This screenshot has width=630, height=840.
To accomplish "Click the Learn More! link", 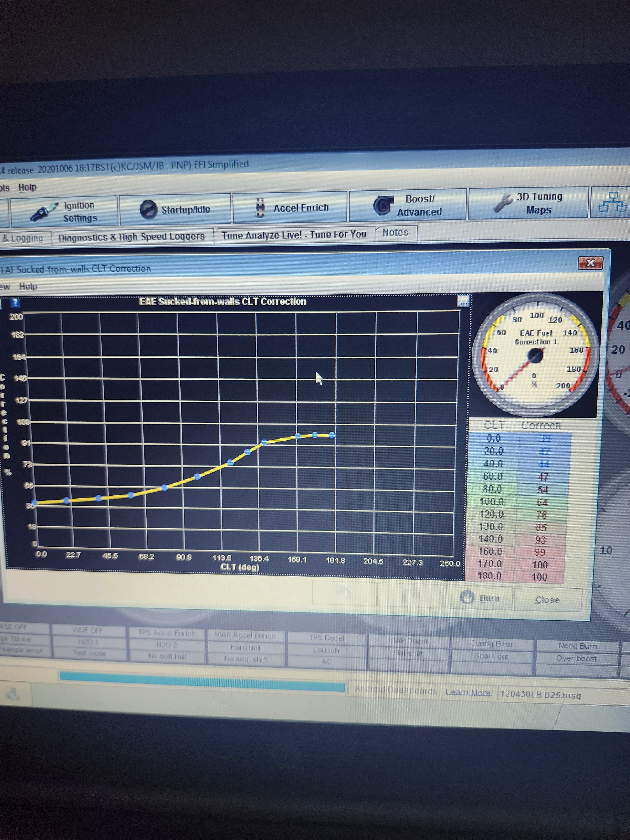I will click(469, 692).
